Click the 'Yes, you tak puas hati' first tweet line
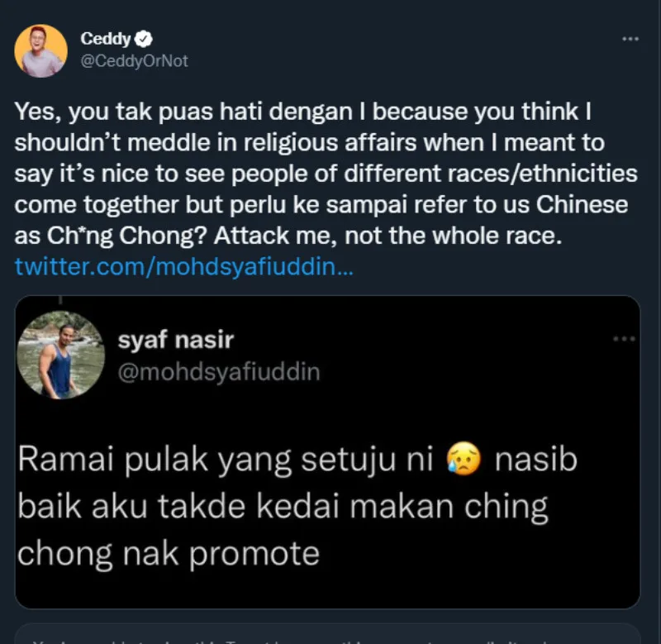The width and height of the screenshot is (661, 644). [x=303, y=112]
